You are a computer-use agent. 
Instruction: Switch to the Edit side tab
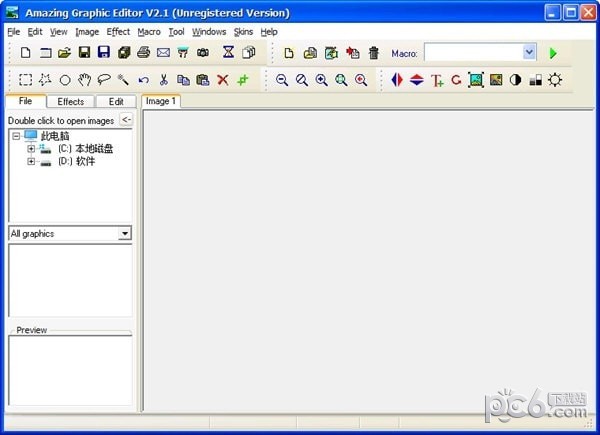116,101
